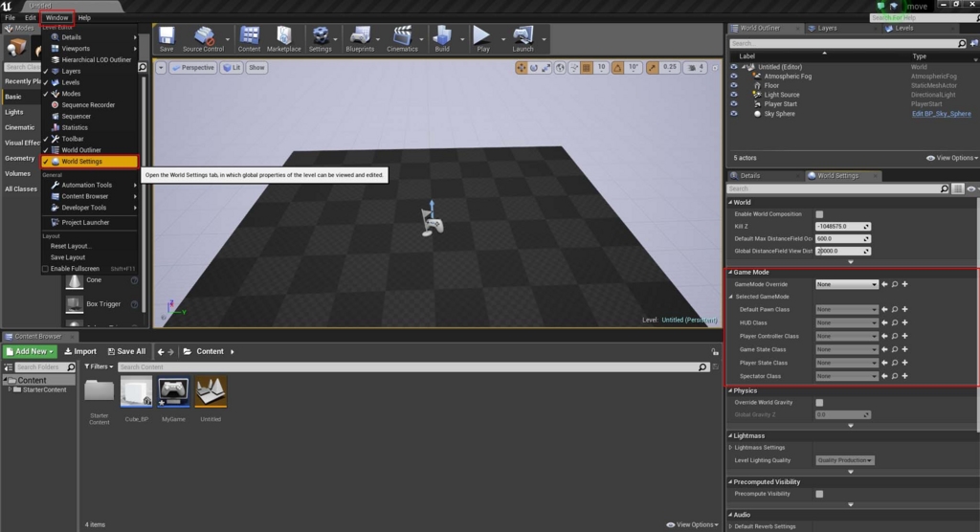Open Blueprints from the toolbar
The width and height of the screenshot is (980, 532).
[360, 39]
